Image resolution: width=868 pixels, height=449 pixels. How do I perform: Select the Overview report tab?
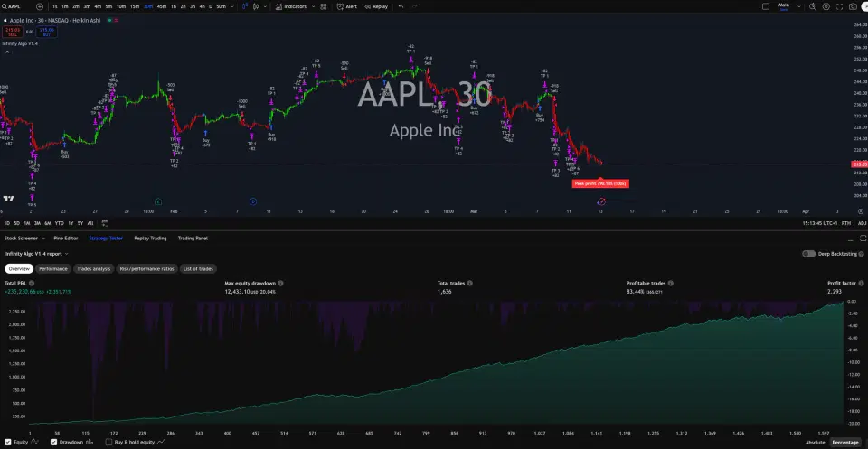tap(19, 268)
